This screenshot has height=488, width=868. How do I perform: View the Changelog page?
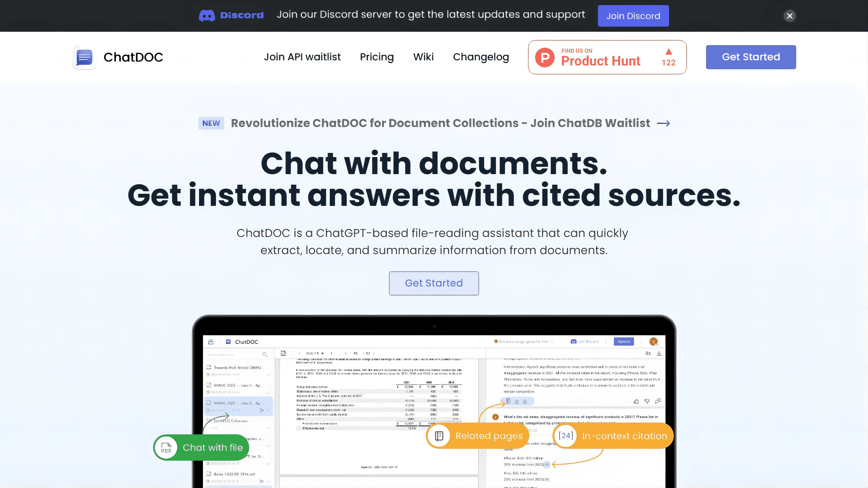pyautogui.click(x=481, y=57)
